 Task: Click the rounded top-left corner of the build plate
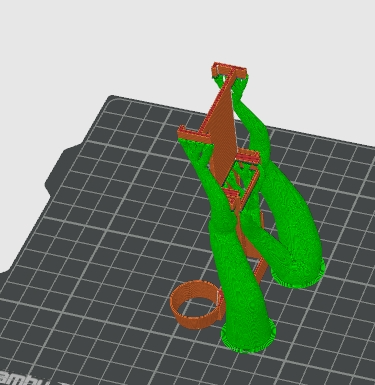click(113, 98)
